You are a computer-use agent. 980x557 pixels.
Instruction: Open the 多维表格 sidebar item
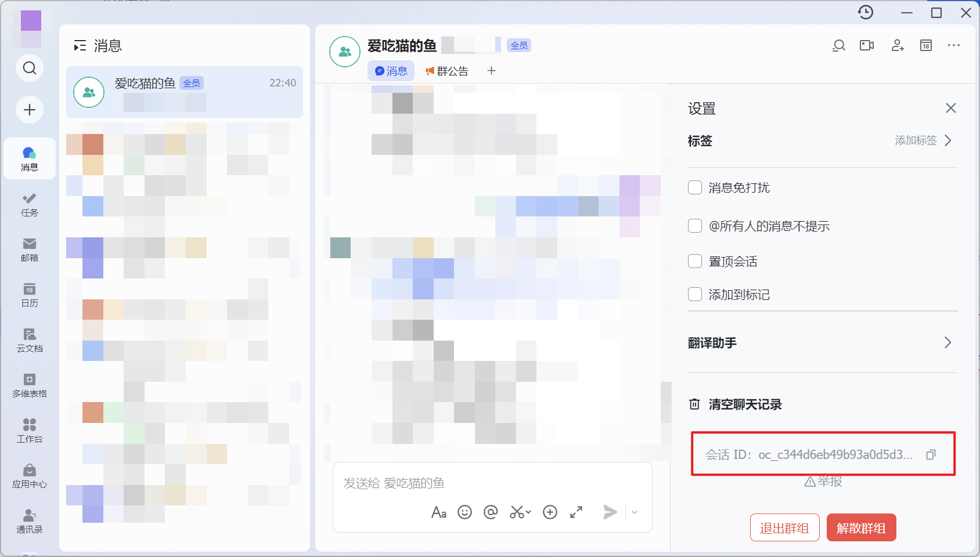(x=30, y=385)
